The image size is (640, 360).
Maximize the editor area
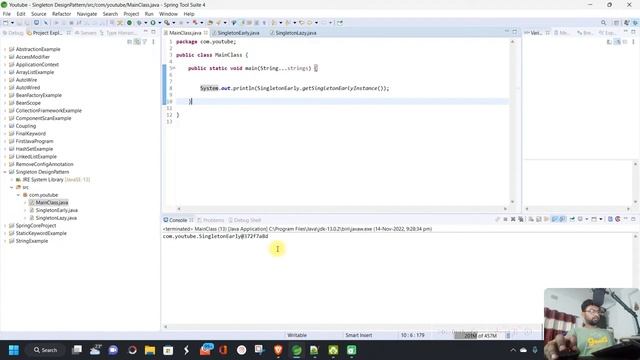(515, 32)
